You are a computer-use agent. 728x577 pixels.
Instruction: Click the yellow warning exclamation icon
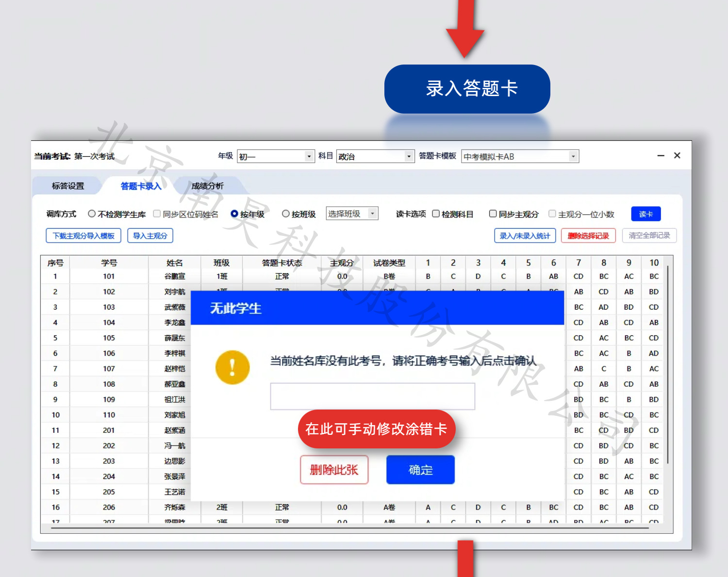click(232, 367)
